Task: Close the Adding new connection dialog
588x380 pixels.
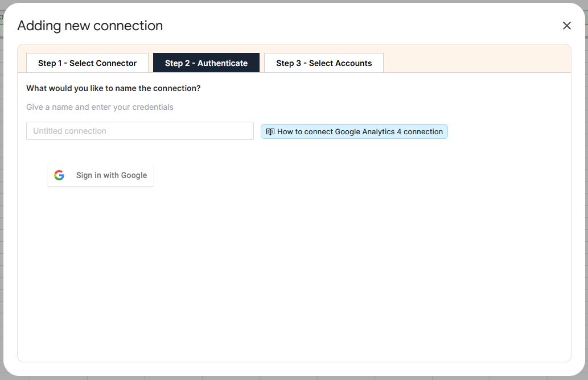Action: click(x=566, y=26)
